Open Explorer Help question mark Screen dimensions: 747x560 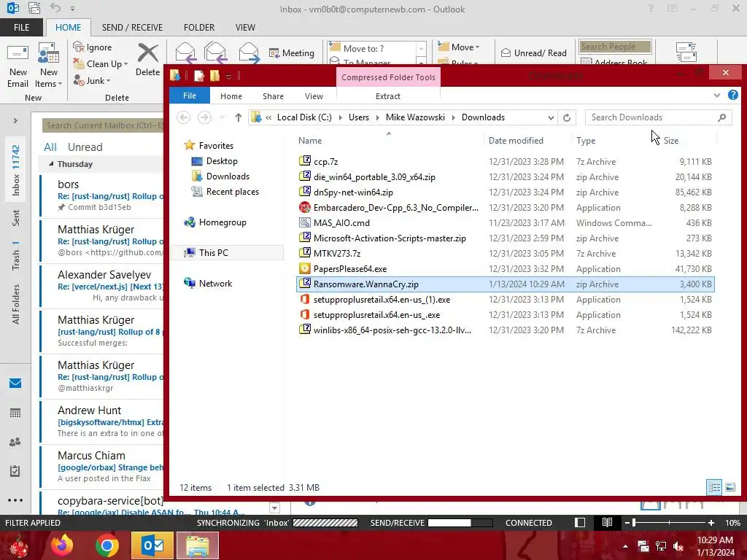[732, 95]
